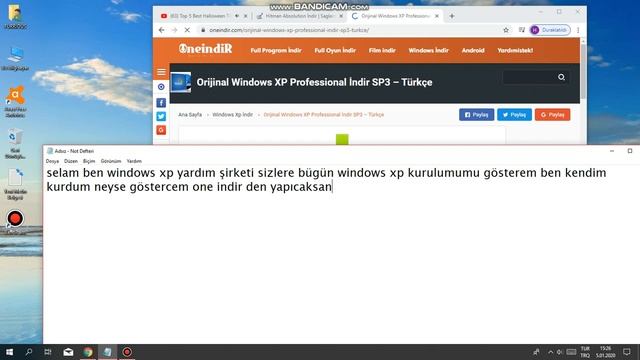640x360 pixels.
Task: Share on Twitter with Paylaş button
Action: pos(514,115)
